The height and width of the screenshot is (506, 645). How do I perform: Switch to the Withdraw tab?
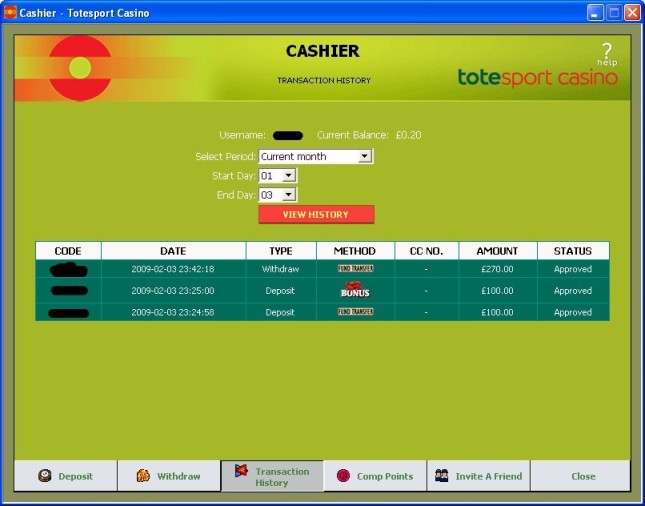pos(169,476)
